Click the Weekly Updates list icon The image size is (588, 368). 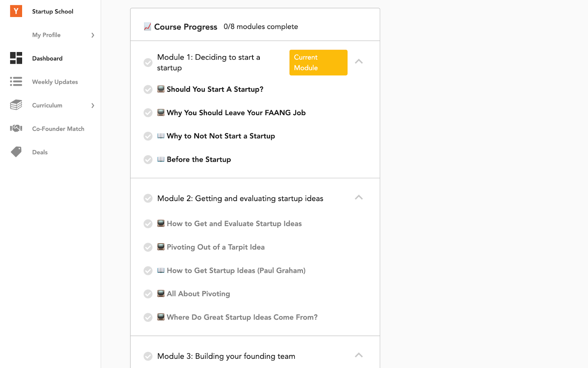16,82
